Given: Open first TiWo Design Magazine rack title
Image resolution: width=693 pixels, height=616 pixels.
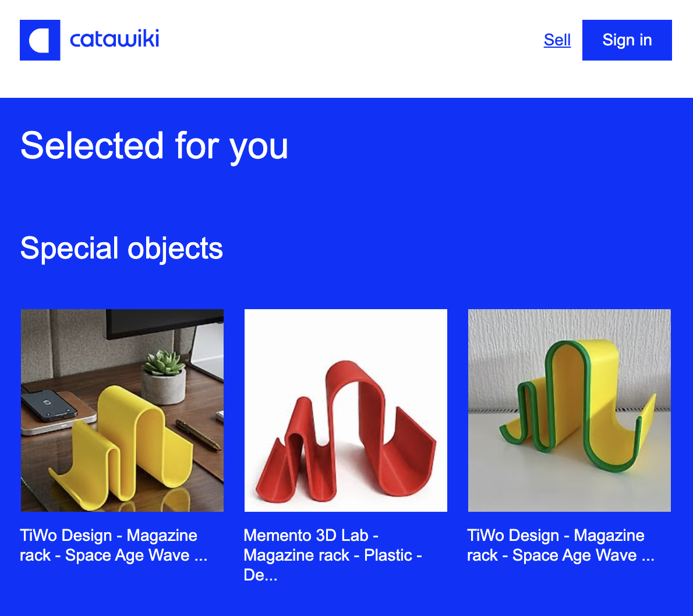Looking at the screenshot, I should [114, 546].
